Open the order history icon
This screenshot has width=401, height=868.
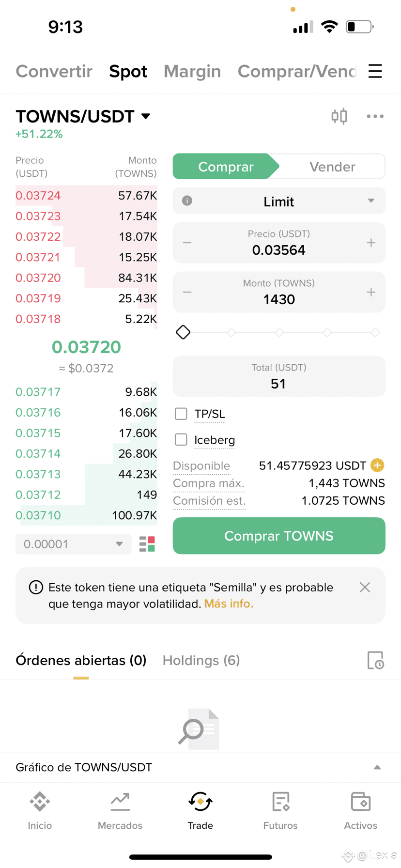375,660
